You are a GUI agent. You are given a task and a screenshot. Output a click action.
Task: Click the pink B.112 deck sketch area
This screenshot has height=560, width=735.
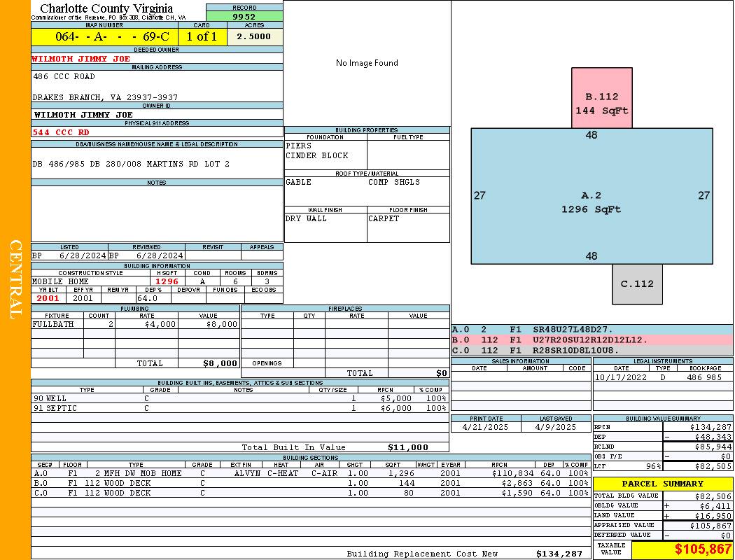pos(601,98)
